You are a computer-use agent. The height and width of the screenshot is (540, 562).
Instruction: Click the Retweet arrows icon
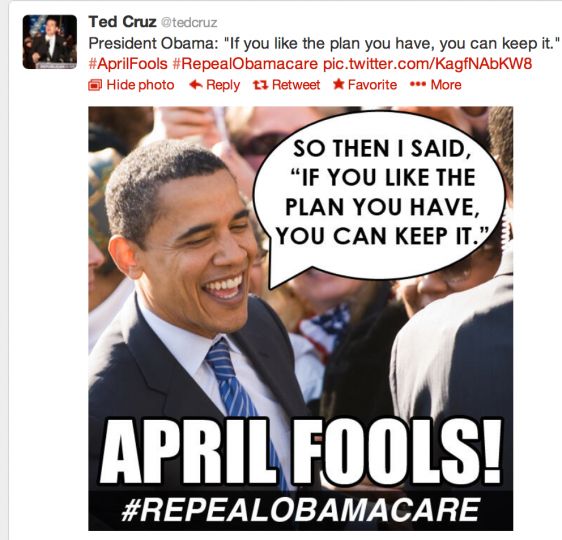tap(260, 85)
